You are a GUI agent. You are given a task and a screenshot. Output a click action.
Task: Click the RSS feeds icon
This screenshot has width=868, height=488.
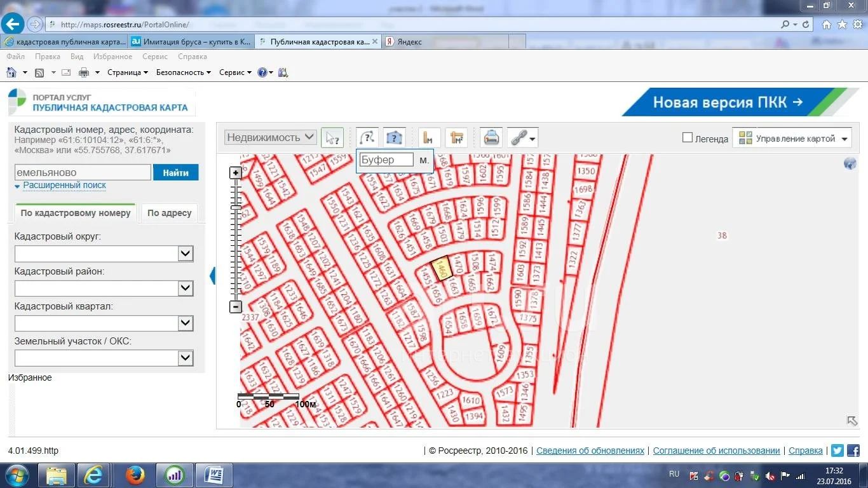(39, 72)
